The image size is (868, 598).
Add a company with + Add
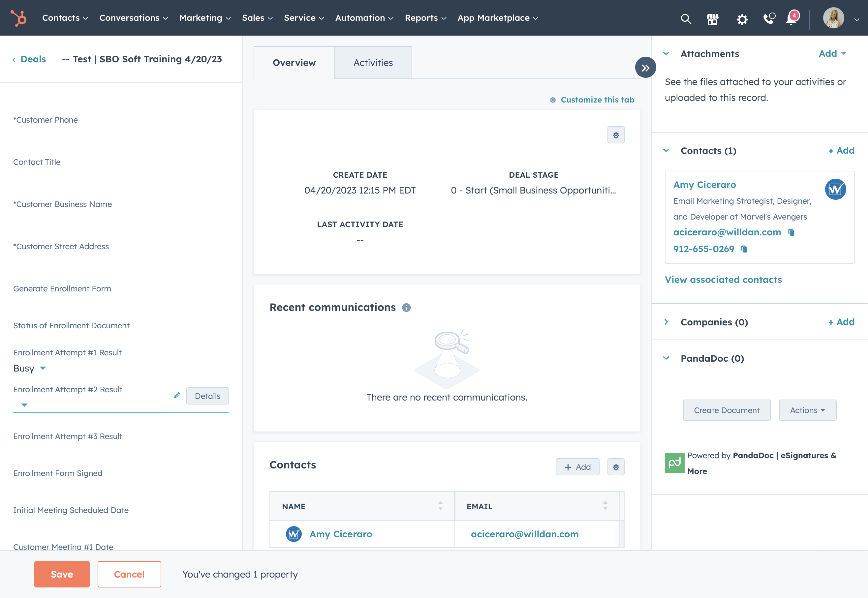[x=841, y=322]
